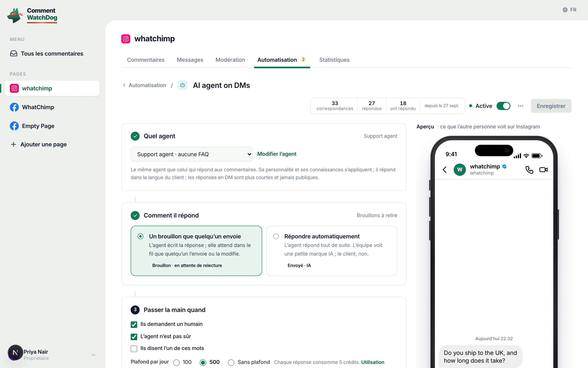Click the green check icon beside Comment il répond

click(x=135, y=215)
